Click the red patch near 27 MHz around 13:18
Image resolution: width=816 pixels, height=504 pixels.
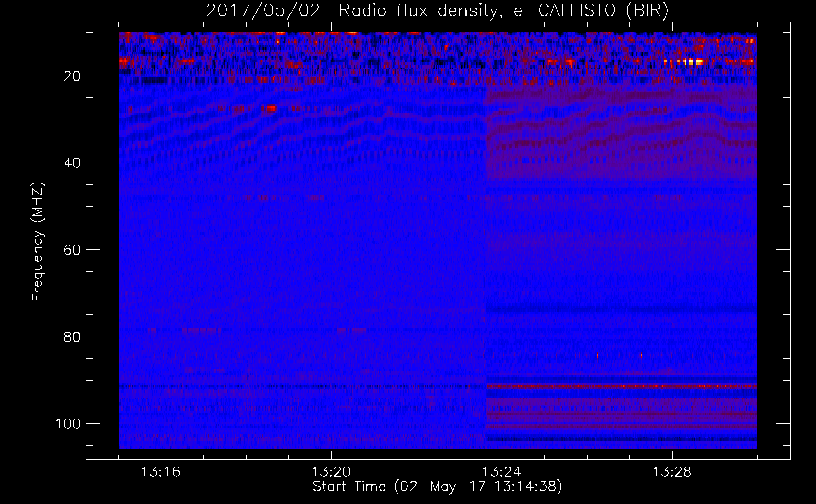click(x=271, y=108)
